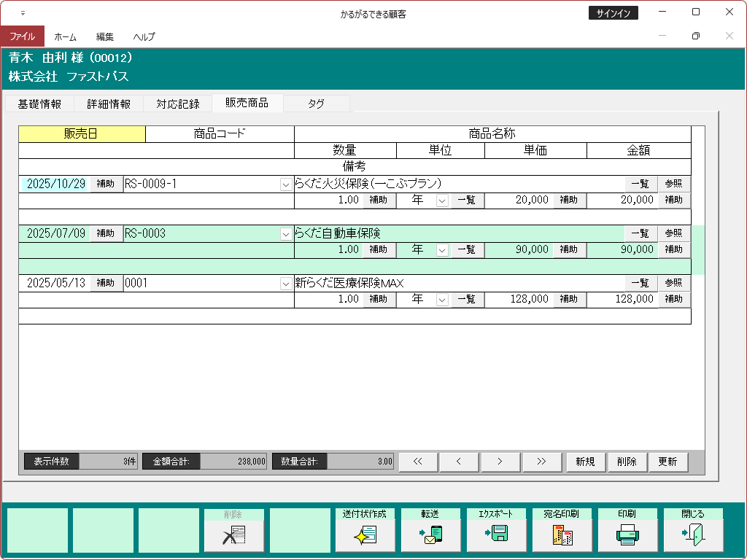Open the ファイル menu
This screenshot has height=560, width=747.
(x=22, y=36)
